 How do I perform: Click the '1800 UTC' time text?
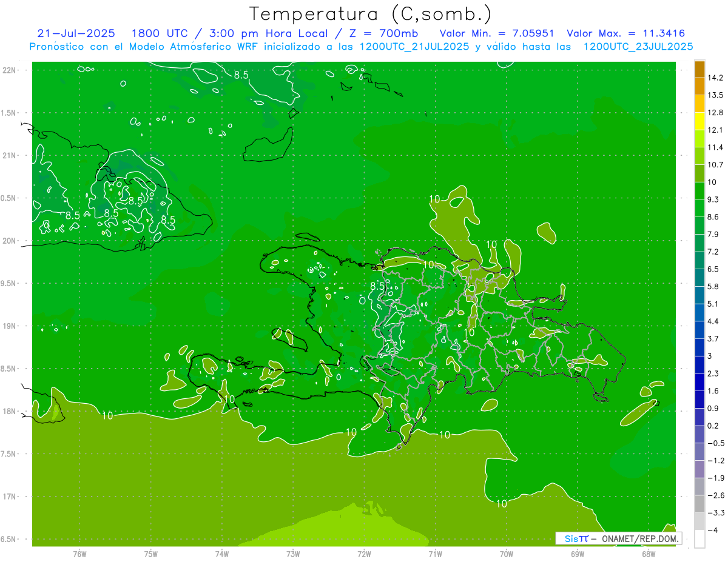159,33
